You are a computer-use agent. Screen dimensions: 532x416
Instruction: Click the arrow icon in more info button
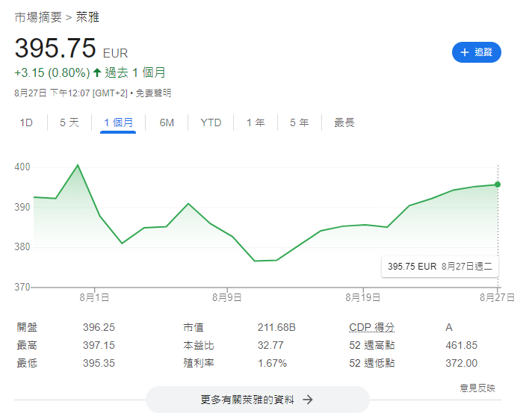pyautogui.click(x=307, y=400)
